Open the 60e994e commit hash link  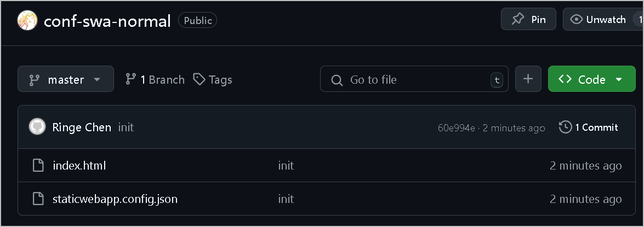456,128
